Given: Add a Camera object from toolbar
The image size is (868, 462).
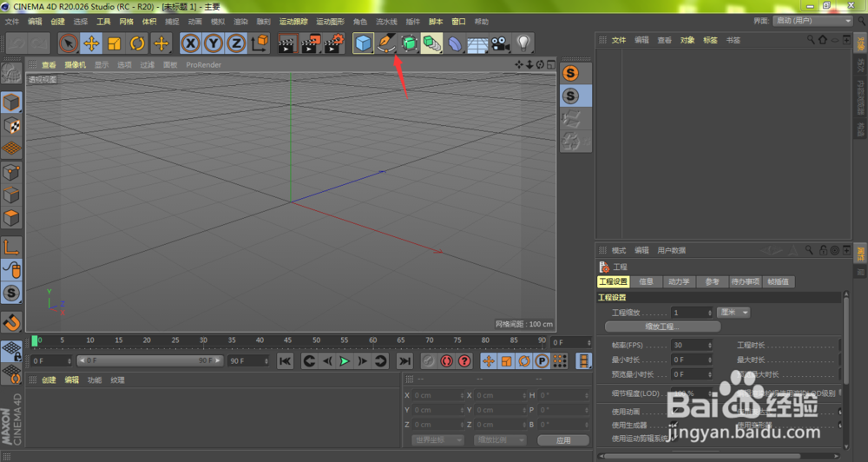Looking at the screenshot, I should (501, 43).
